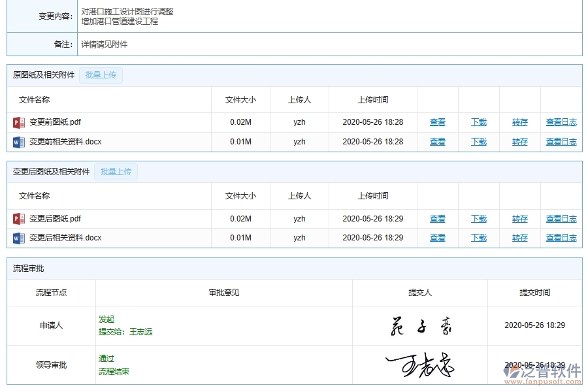Screen dimensions: 588x392
Task: Open 批量上传 in 变更后图纸及相关附件 section
Action: 116,171
